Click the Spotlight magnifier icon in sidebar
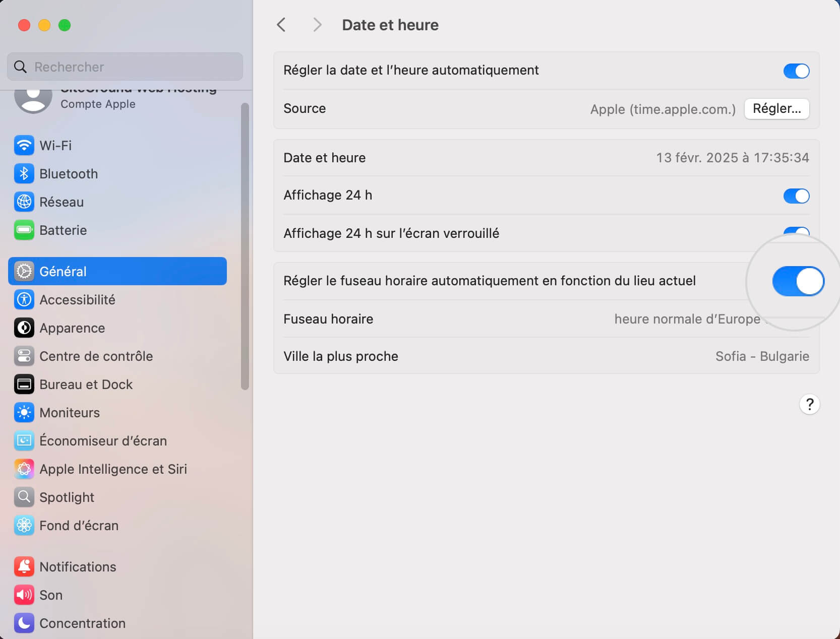This screenshot has height=639, width=840. [x=24, y=497]
